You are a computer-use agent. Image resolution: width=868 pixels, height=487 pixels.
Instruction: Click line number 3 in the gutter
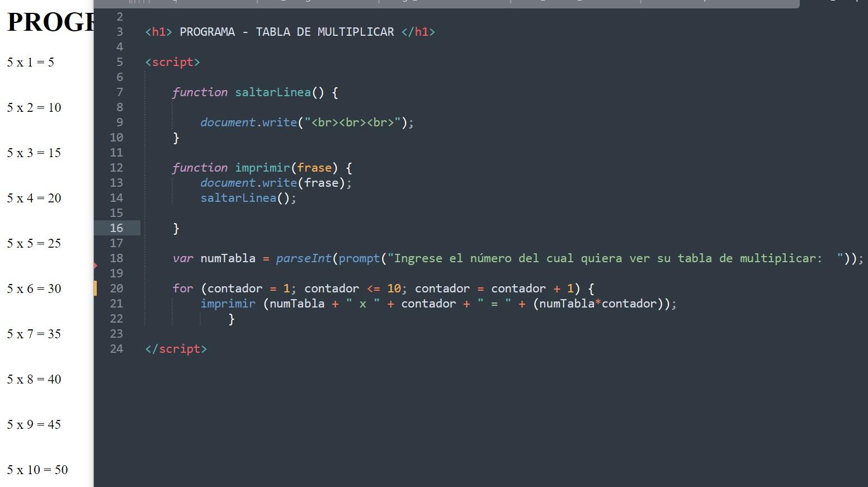(x=120, y=32)
